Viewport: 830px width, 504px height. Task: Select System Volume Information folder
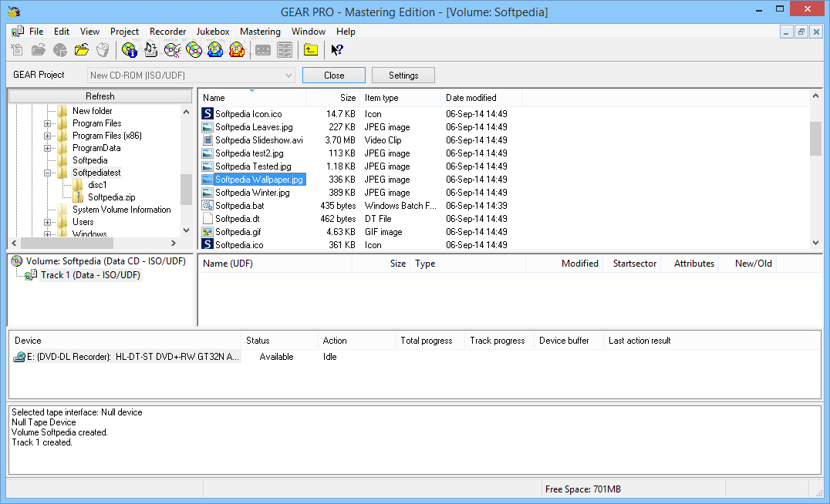tap(122, 210)
